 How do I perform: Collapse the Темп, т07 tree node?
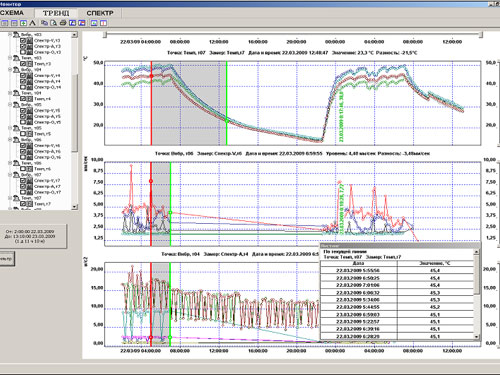click(x=10, y=198)
